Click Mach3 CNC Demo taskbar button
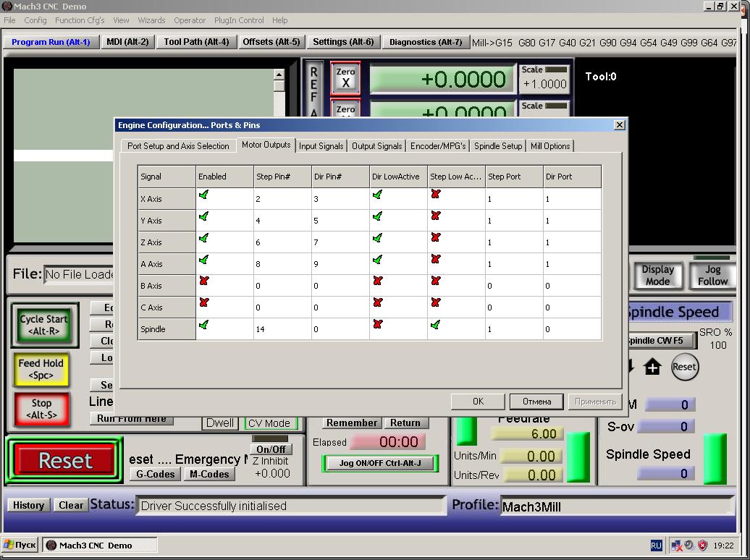The image size is (750, 560). (99, 546)
